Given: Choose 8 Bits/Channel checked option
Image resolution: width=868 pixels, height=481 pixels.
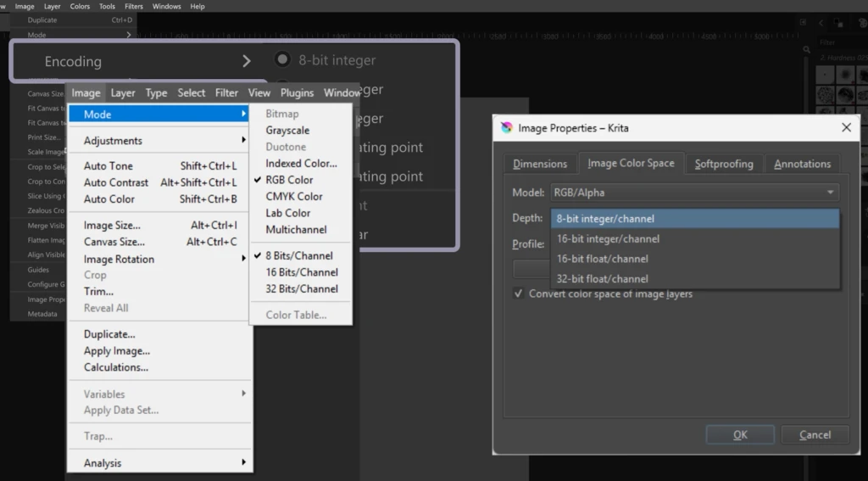Looking at the screenshot, I should [x=301, y=255].
